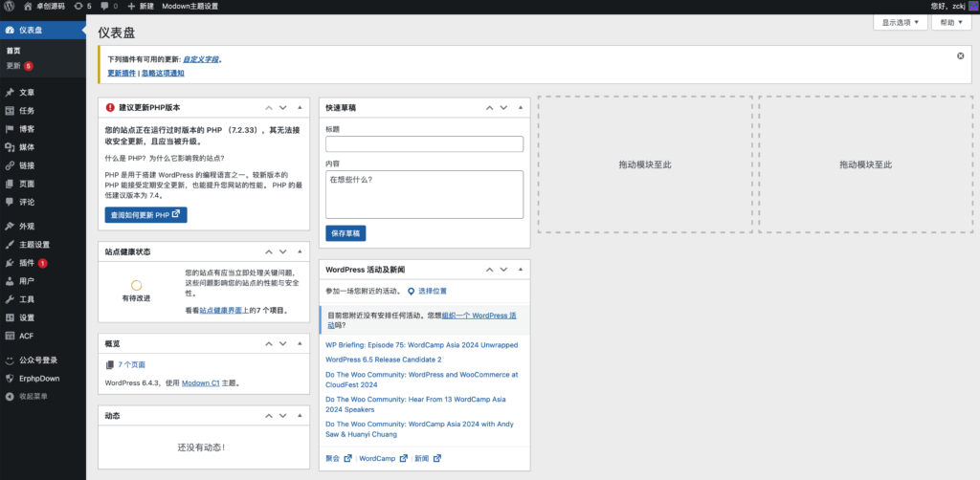The width and height of the screenshot is (980, 480).
Task: Open the WordPress 6.5 Release Candidate 2 link
Action: click(383, 360)
